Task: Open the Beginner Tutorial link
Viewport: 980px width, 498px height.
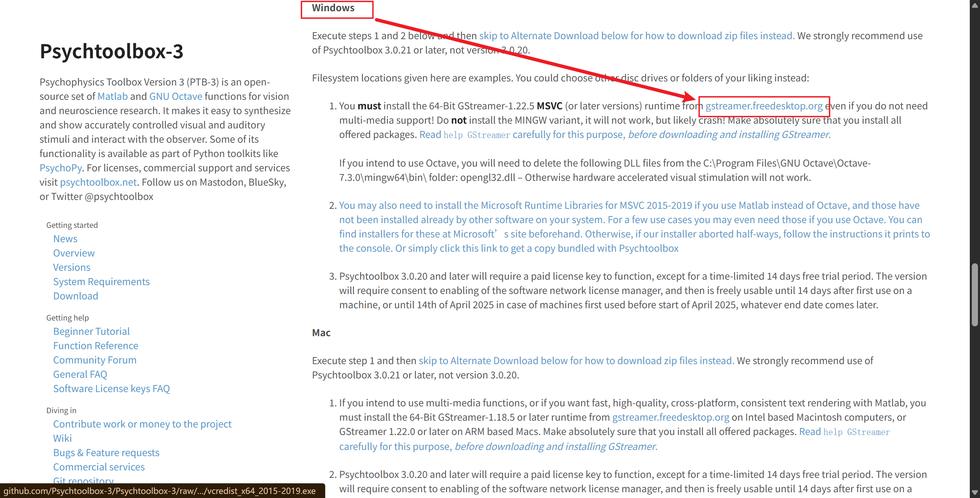Action: point(91,331)
